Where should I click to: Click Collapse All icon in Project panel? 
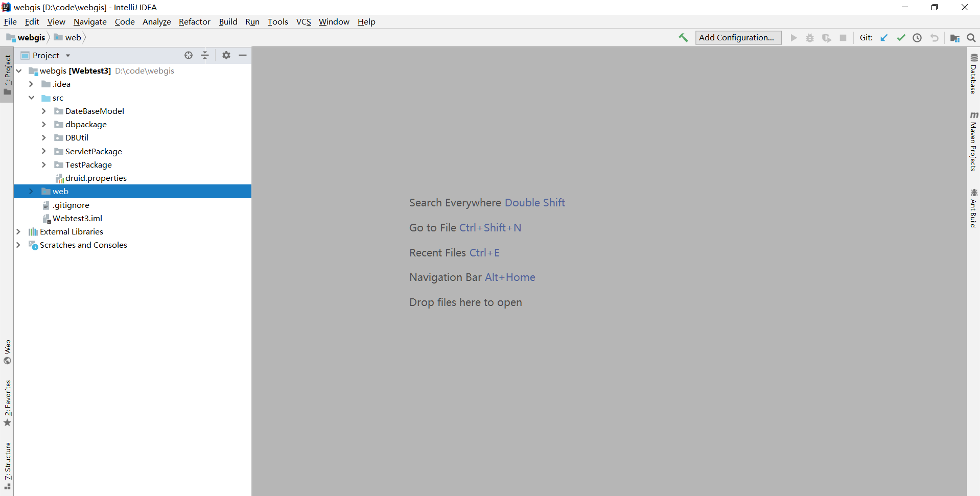point(205,55)
